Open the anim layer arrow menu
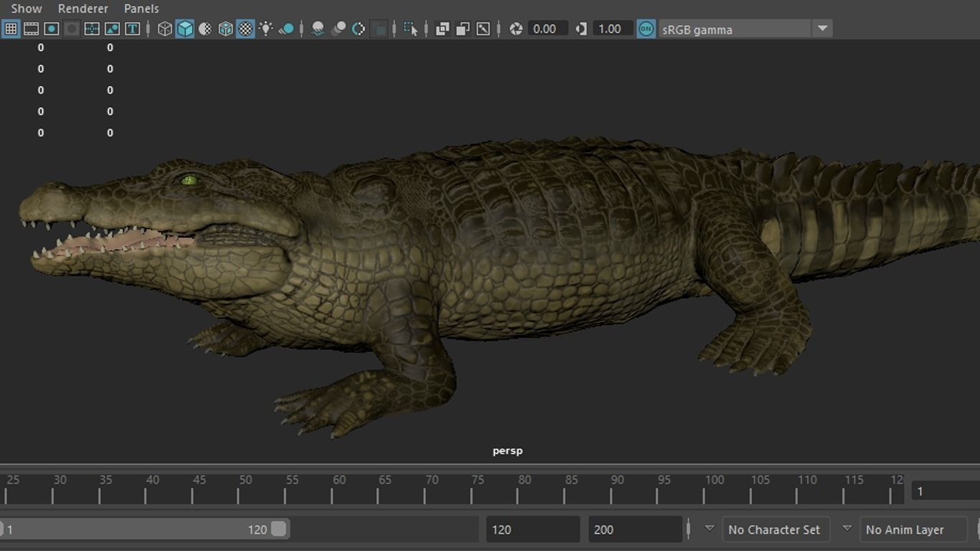 pos(847,529)
